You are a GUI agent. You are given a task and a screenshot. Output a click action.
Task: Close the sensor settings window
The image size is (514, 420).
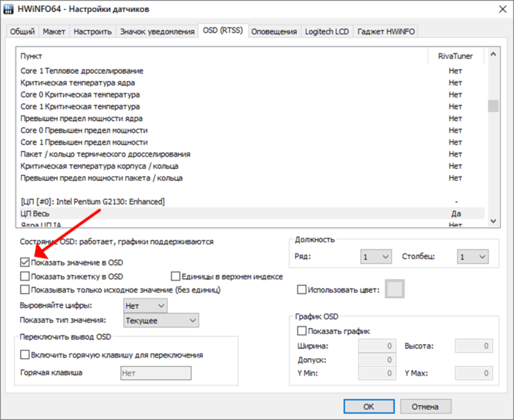pyautogui.click(x=503, y=9)
